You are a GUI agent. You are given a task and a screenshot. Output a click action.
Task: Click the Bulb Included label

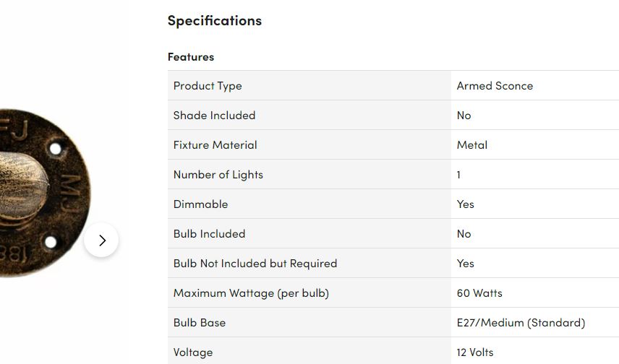coord(209,233)
